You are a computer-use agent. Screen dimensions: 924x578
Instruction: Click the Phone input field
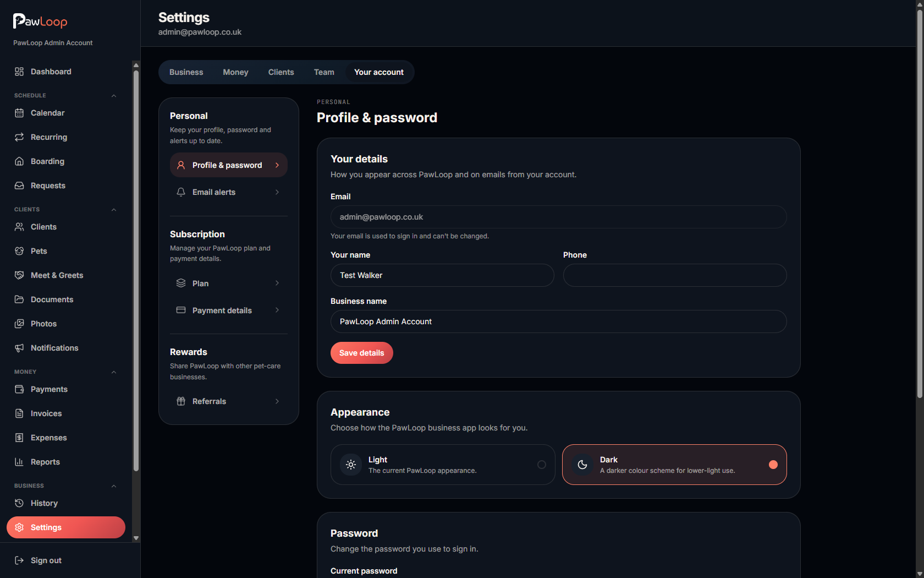675,275
